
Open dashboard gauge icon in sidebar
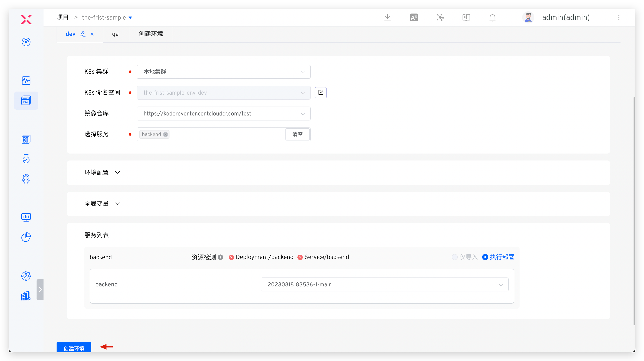26,42
